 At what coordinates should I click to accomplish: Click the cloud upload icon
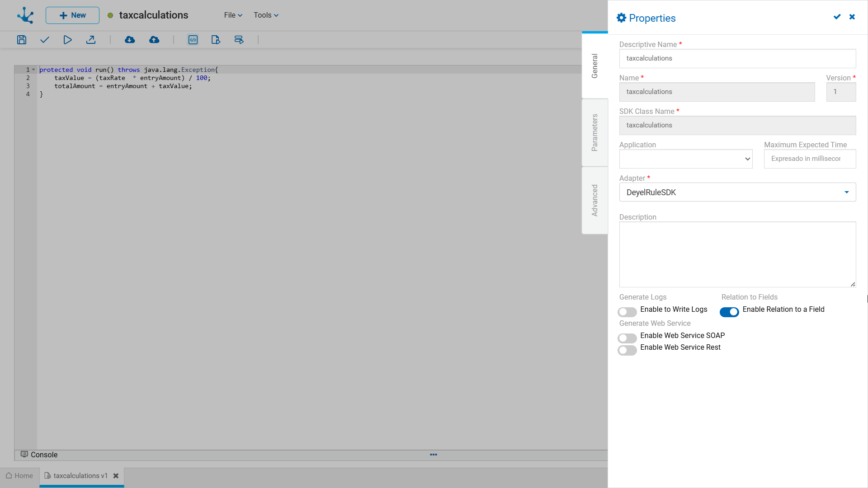(x=154, y=40)
